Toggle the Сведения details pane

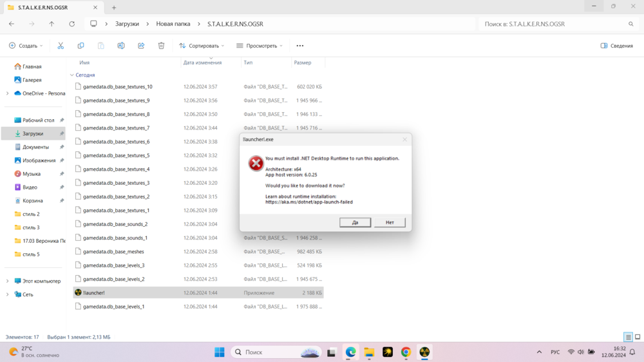tap(616, 46)
